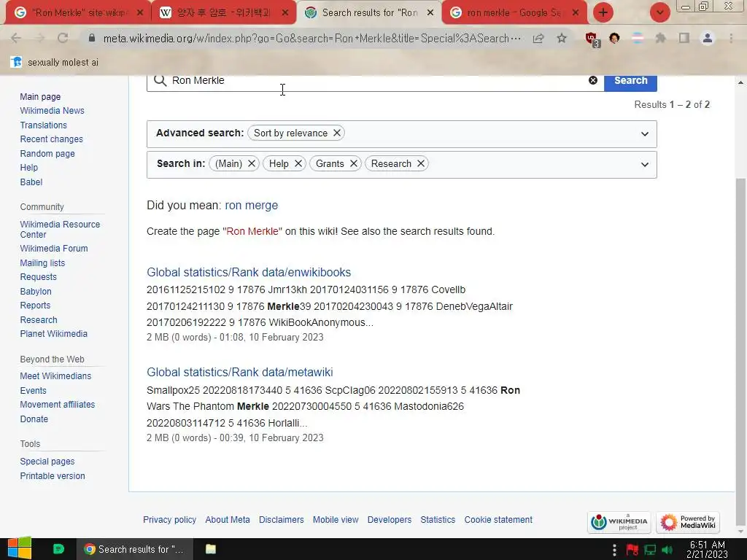Close the Search results for Ron tab
The image size is (747, 560).
(x=430, y=13)
